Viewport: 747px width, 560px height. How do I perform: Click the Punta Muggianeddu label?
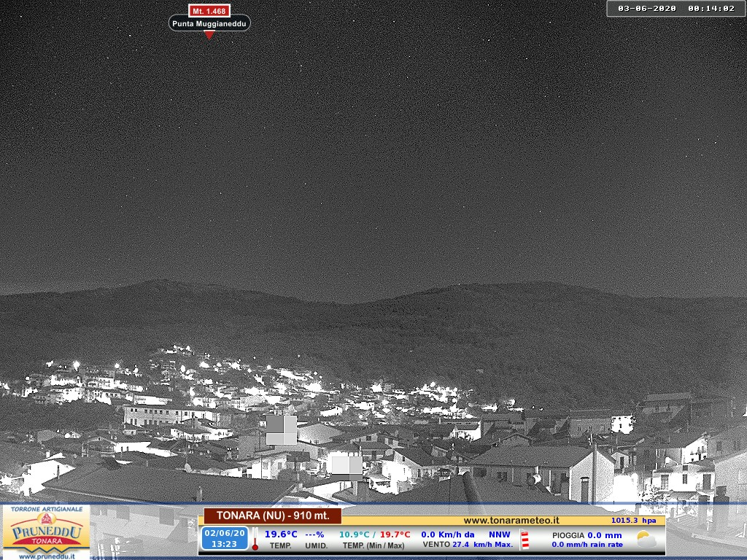(209, 23)
